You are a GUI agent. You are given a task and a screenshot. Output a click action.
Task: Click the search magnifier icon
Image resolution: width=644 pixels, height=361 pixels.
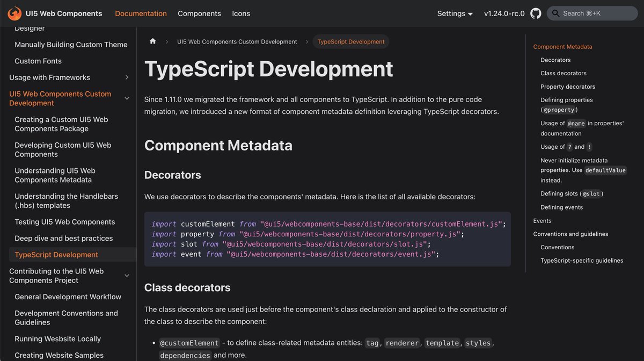[x=555, y=13]
